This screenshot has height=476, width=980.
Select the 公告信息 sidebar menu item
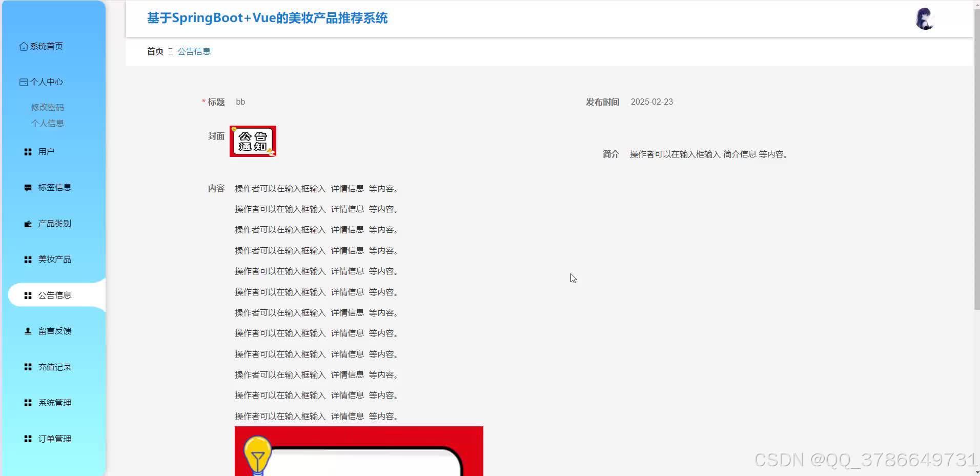pyautogui.click(x=54, y=295)
